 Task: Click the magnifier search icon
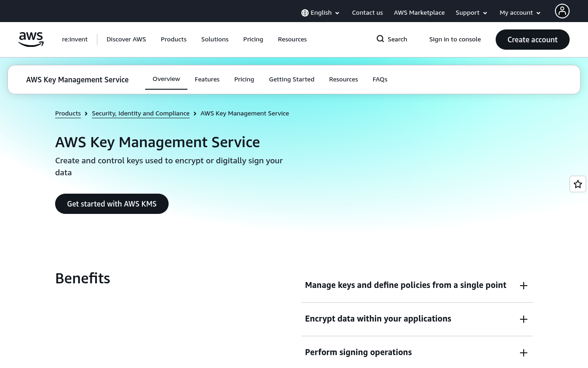380,39
